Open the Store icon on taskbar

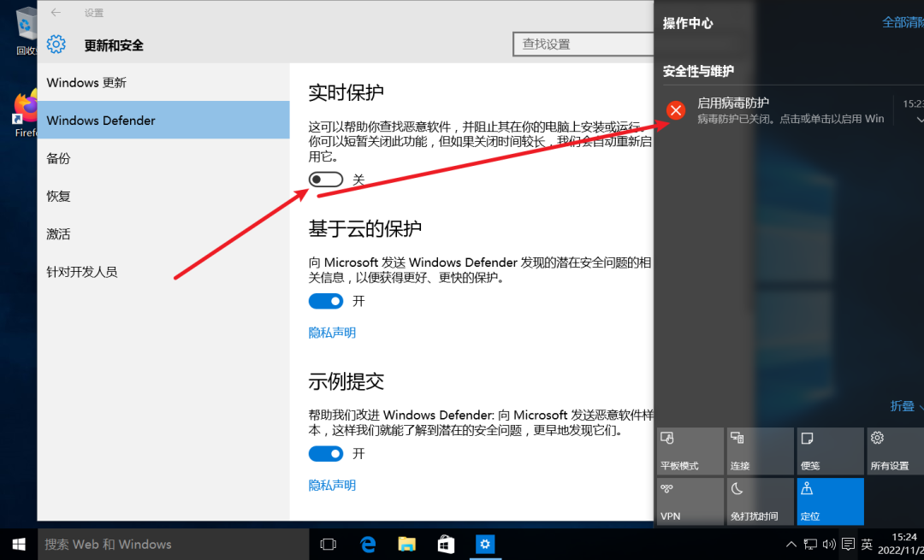click(x=446, y=545)
